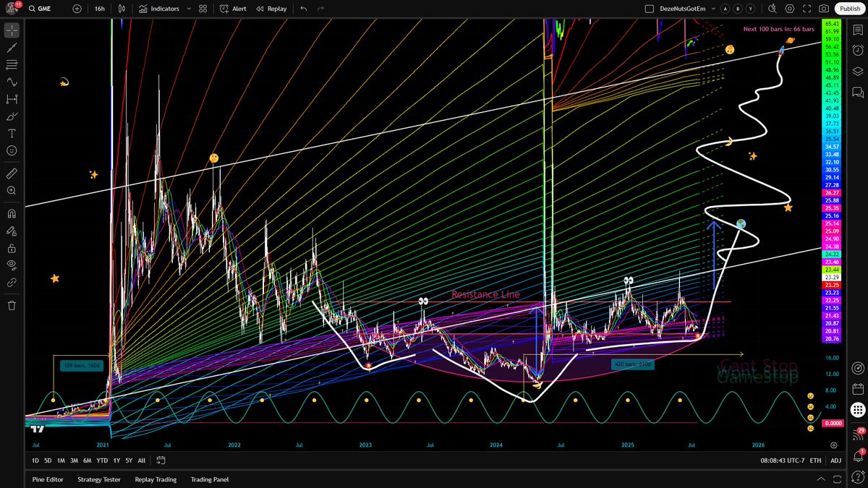Select the crosshair cursor tool
Screen dimensions: 868x488
coord(12,31)
